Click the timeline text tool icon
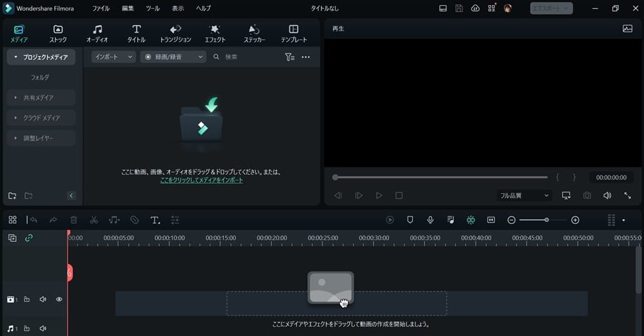The height and width of the screenshot is (336, 644). pos(155,221)
